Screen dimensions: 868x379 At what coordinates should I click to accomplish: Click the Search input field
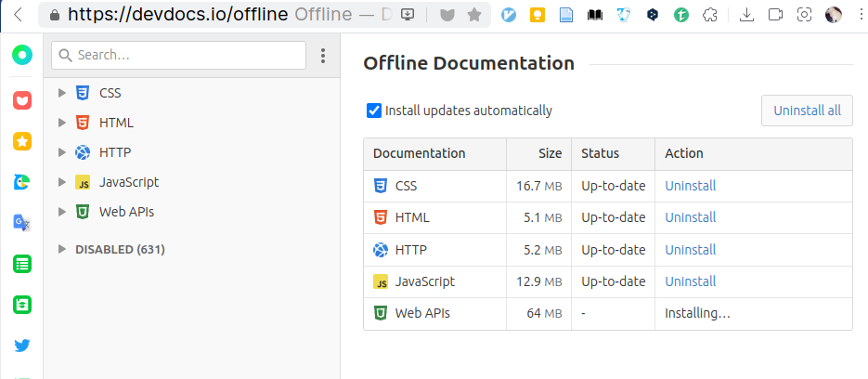click(x=179, y=55)
